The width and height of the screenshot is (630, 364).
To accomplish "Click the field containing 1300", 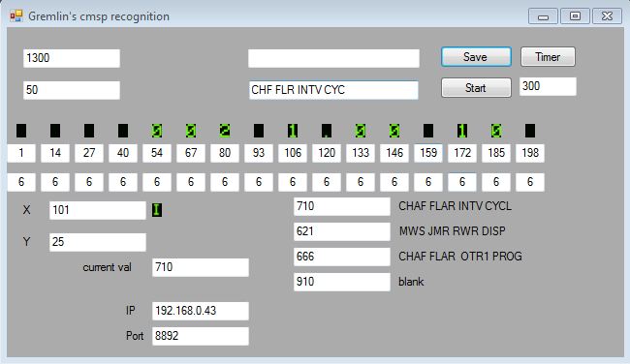I will click(72, 58).
